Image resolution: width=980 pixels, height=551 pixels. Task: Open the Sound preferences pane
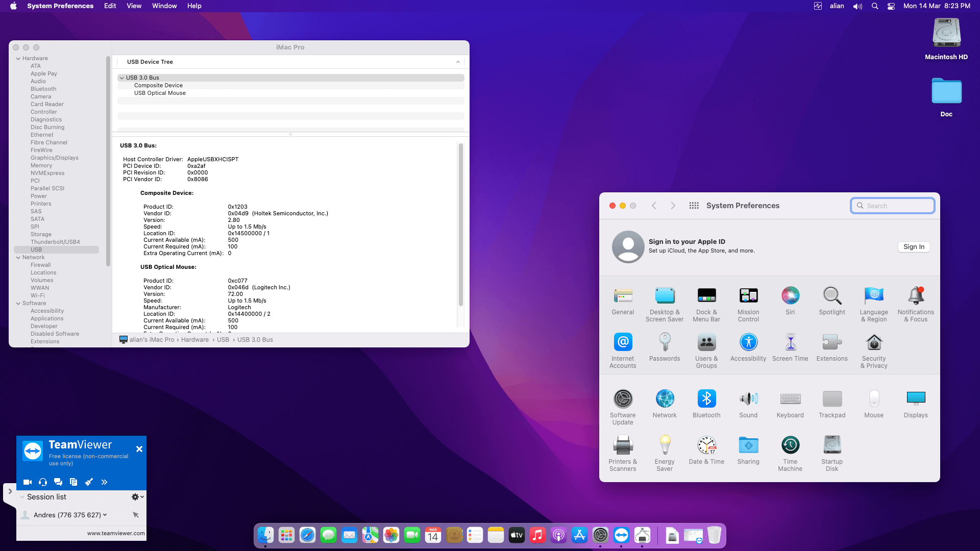748,404
